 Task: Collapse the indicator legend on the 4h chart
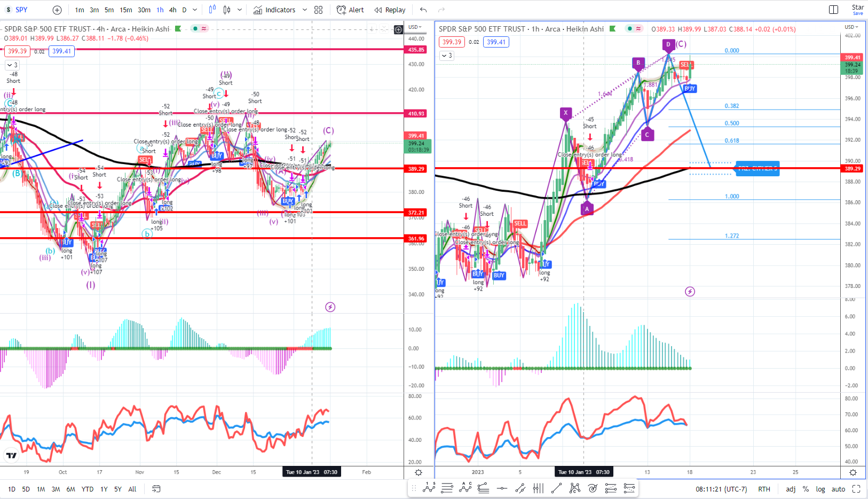point(12,65)
